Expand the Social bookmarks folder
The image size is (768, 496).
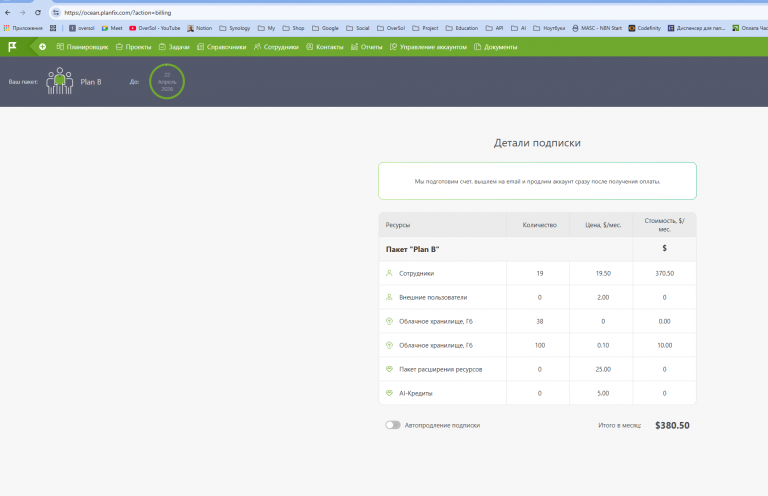(x=358, y=28)
